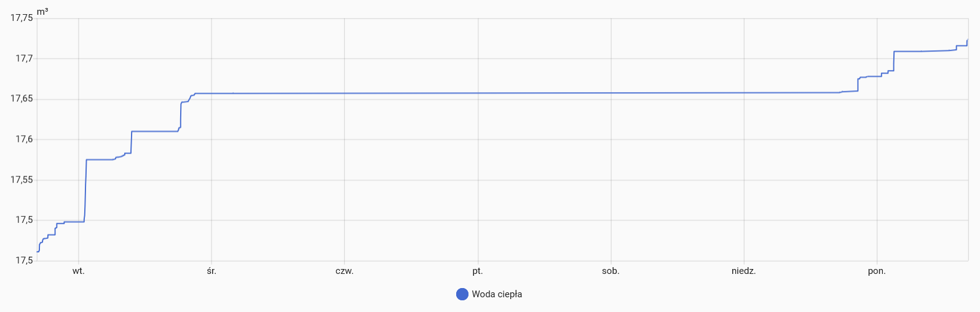Image resolution: width=980 pixels, height=312 pixels.
Task: Select the 17,6 y-axis label
Action: tap(24, 139)
